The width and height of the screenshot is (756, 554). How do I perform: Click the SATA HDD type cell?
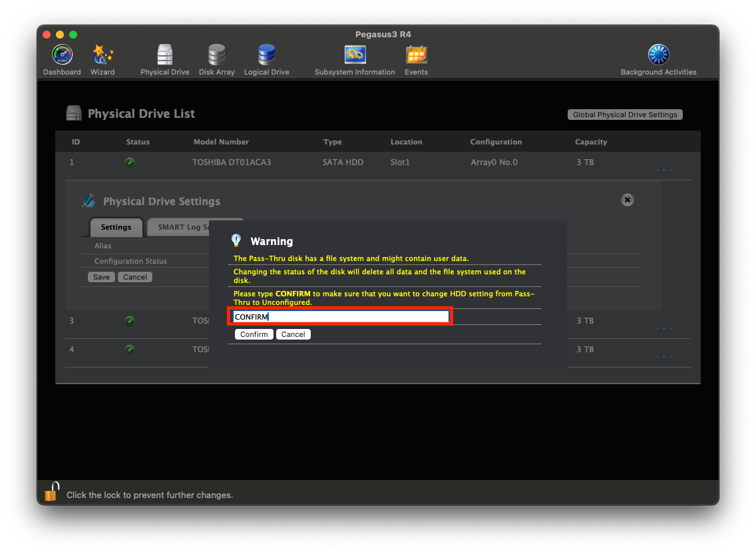(343, 162)
